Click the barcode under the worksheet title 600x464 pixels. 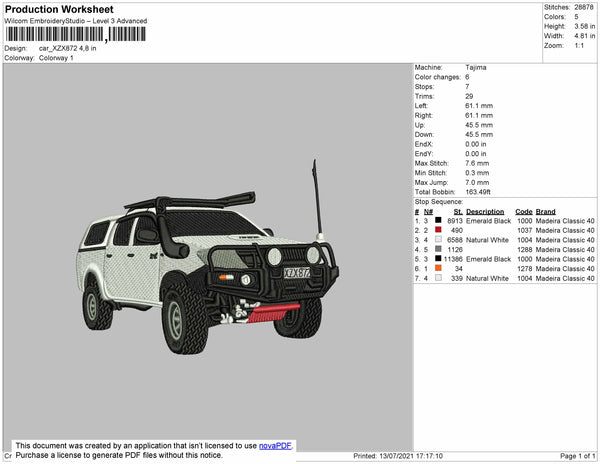pyautogui.click(x=75, y=34)
